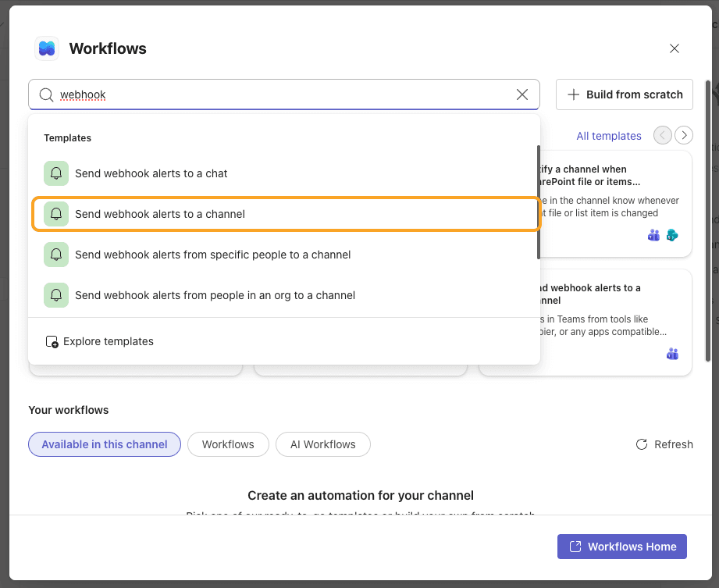Click bell icon beside specific people template
The width and height of the screenshot is (719, 588).
coord(56,255)
